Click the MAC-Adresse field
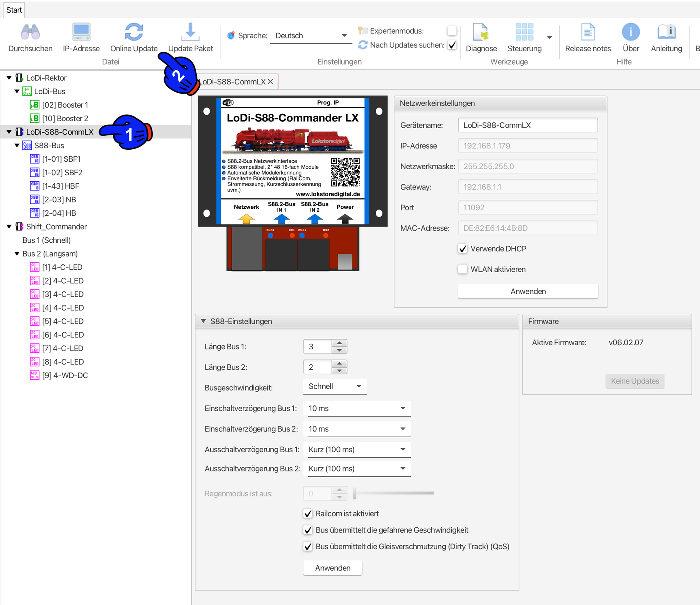This screenshot has width=700, height=605. 528,228
